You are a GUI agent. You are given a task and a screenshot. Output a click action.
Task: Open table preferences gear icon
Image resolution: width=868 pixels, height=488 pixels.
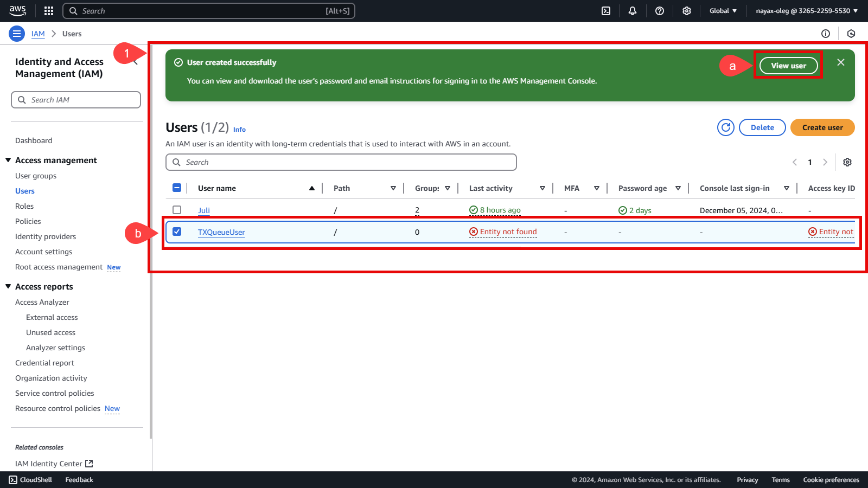coord(847,162)
